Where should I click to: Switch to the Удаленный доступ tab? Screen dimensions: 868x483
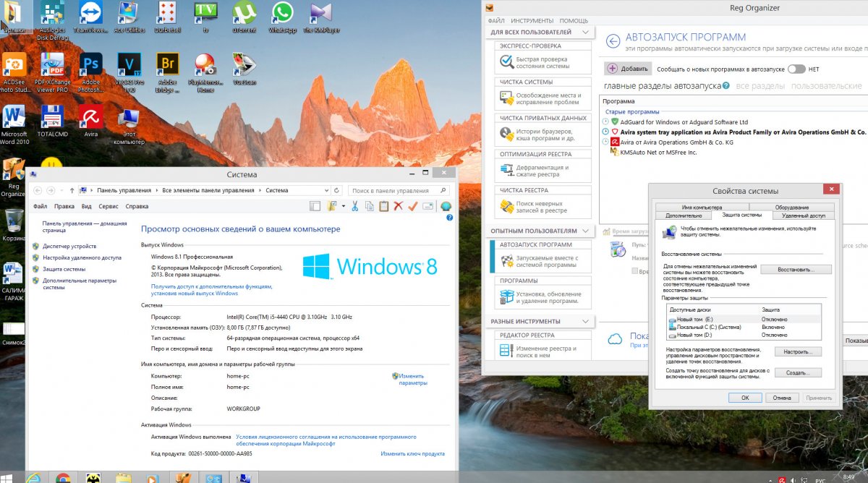click(803, 215)
